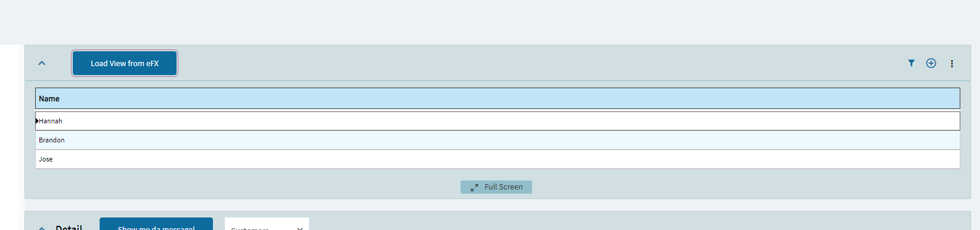This screenshot has width=980, height=230.
Task: Select the Brandon row
Action: point(497,140)
